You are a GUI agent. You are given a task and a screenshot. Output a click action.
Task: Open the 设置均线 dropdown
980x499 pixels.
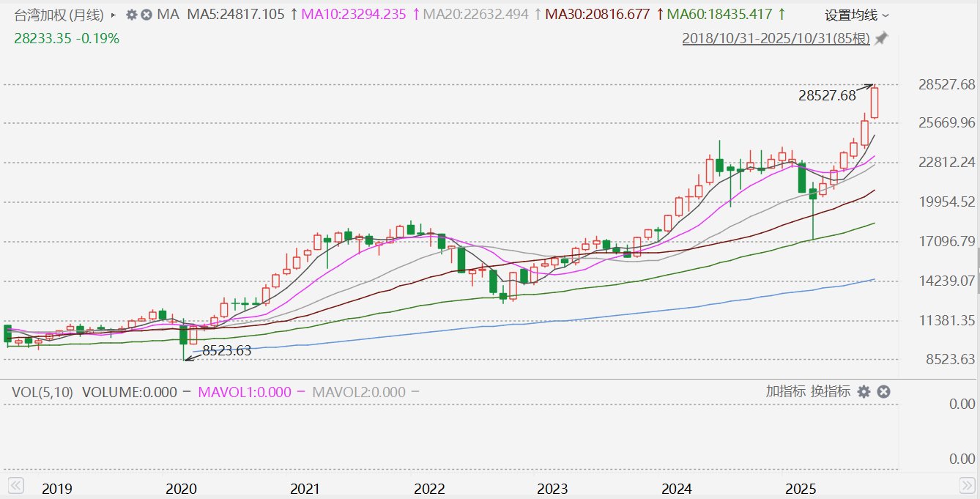pos(857,15)
